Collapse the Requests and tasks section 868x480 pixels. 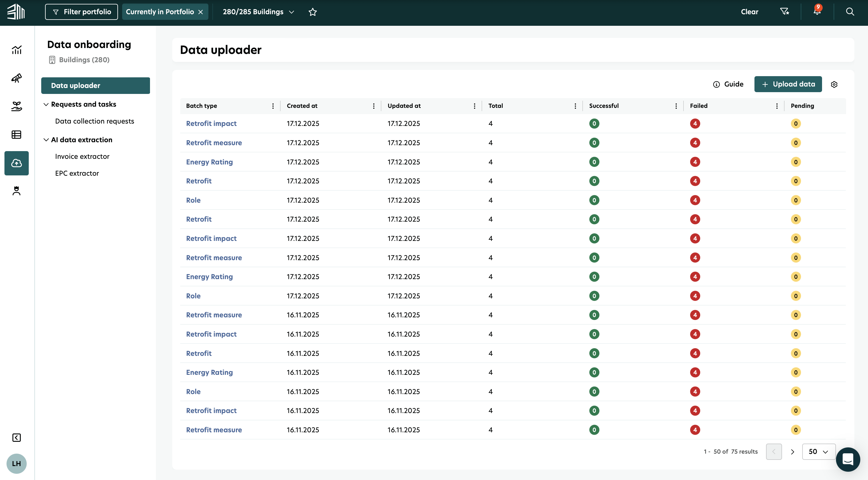[x=46, y=104]
